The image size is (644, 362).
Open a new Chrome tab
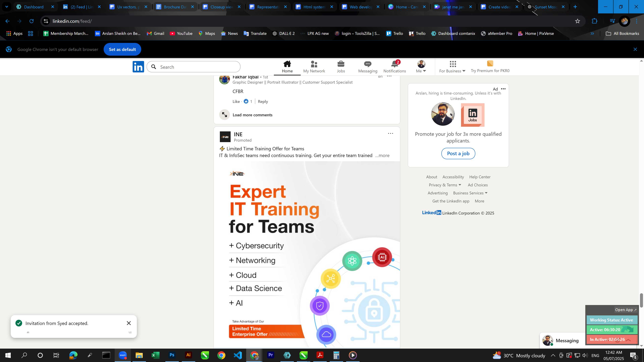575,7
